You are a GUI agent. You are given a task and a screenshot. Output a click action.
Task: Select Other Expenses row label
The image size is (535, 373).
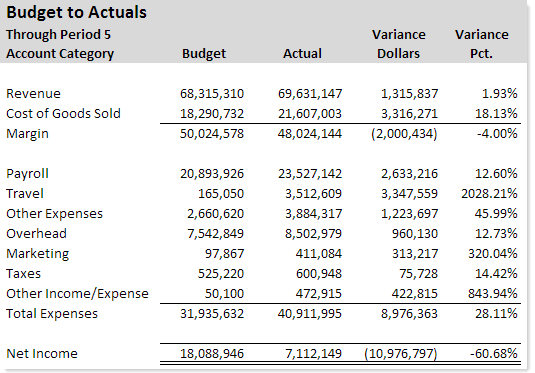point(54,214)
